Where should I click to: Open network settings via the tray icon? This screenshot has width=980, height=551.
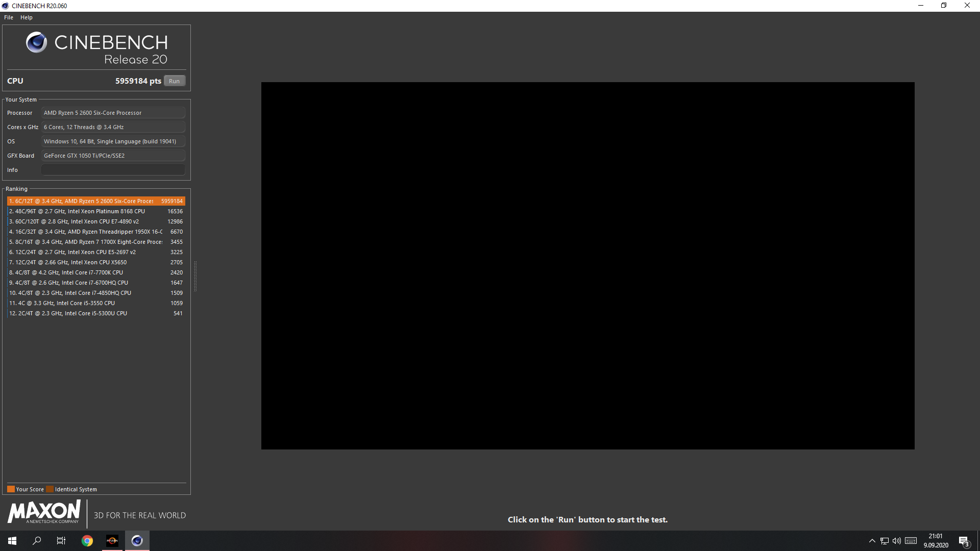point(884,541)
